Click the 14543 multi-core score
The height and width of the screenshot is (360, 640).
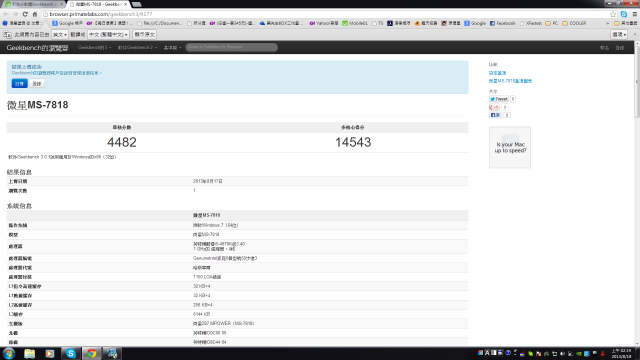click(x=353, y=142)
